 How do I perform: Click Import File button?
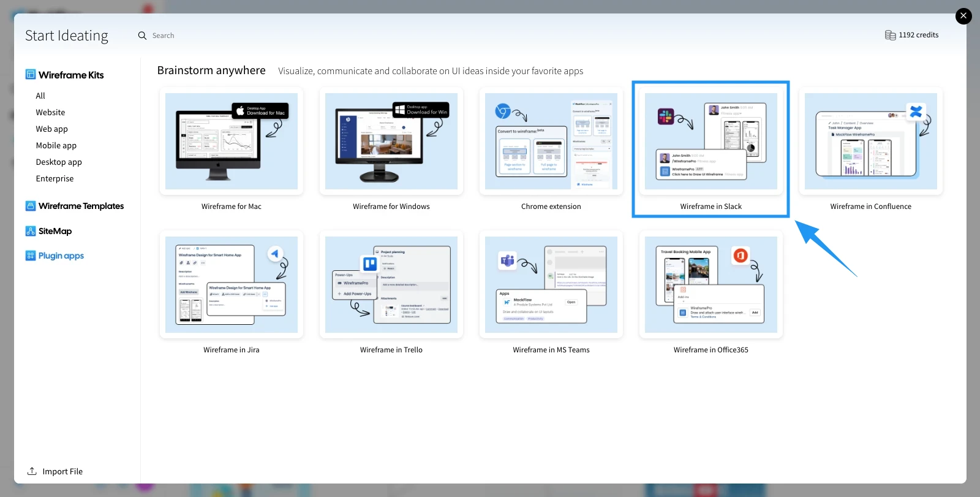point(62,471)
